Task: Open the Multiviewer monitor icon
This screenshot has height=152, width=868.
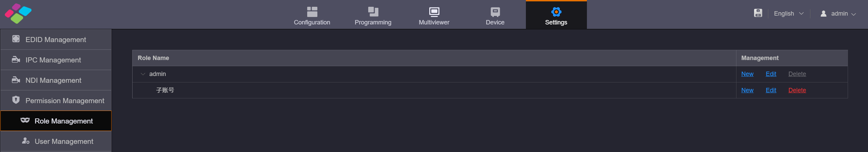Action: (434, 12)
